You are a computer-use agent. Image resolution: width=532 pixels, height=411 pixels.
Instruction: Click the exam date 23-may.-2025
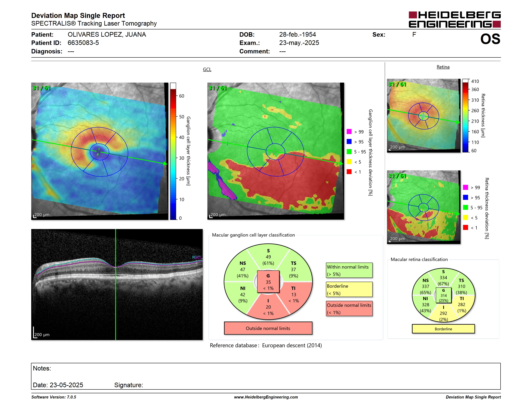[x=299, y=43]
